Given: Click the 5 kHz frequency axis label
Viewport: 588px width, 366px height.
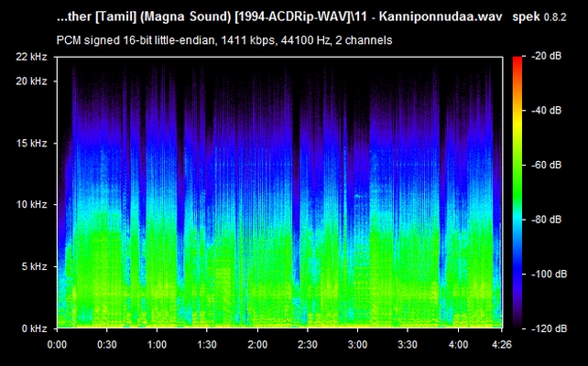Looking at the screenshot, I should pos(34,267).
